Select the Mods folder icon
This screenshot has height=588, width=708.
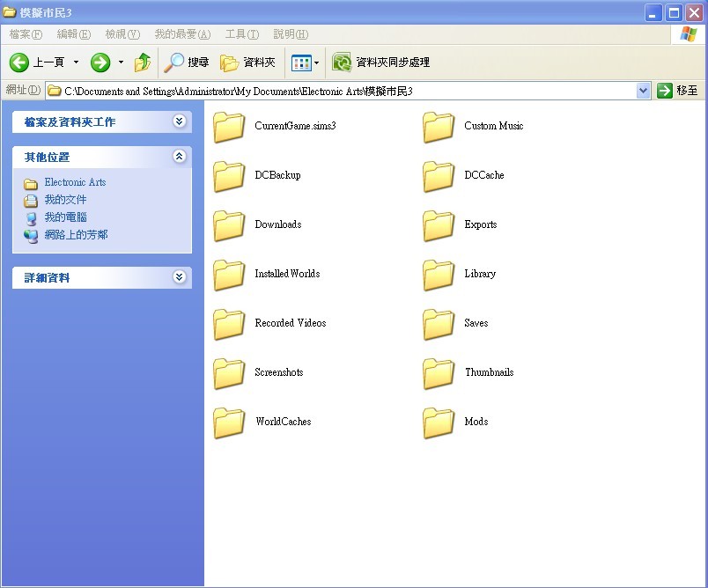click(439, 422)
